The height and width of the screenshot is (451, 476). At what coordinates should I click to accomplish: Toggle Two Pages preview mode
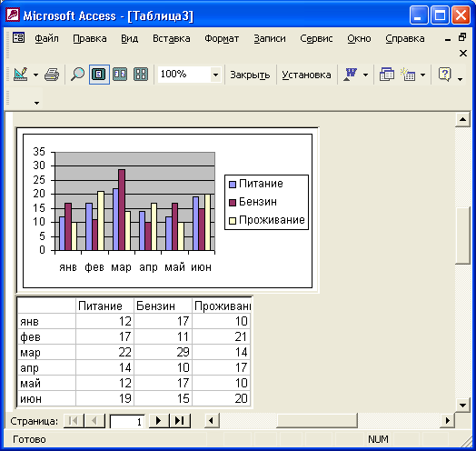pos(120,75)
